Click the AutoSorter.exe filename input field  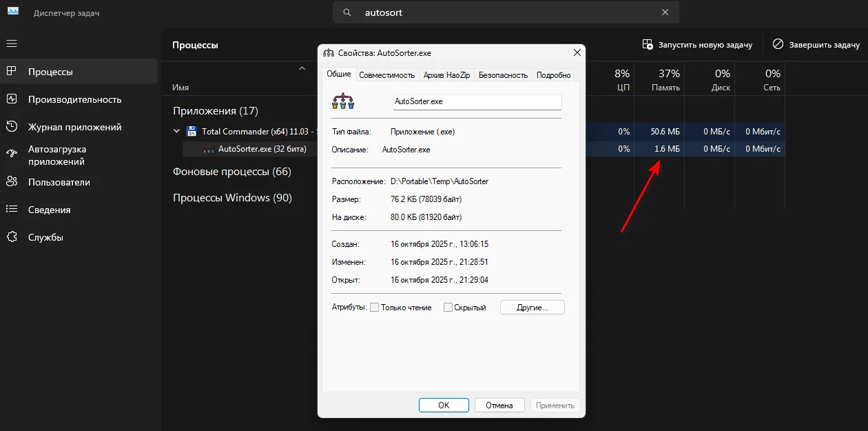pos(477,101)
